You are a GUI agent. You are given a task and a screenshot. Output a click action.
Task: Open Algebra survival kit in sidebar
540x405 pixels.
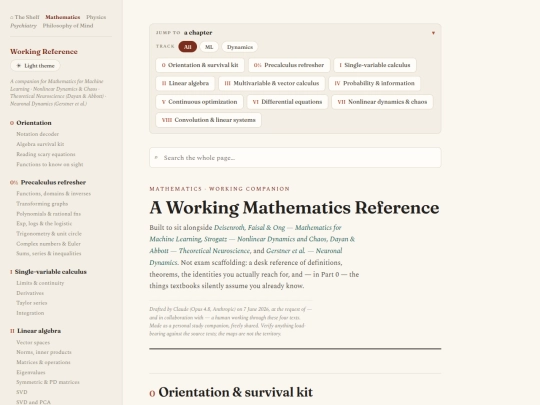[40, 144]
